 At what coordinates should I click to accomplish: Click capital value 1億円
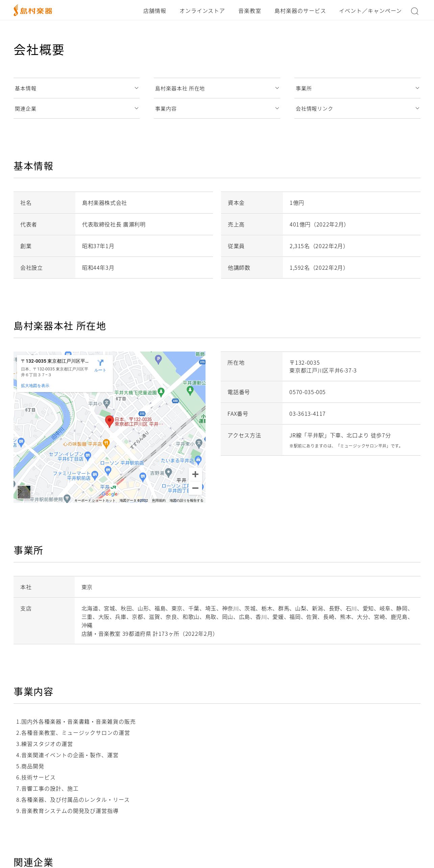[297, 203]
